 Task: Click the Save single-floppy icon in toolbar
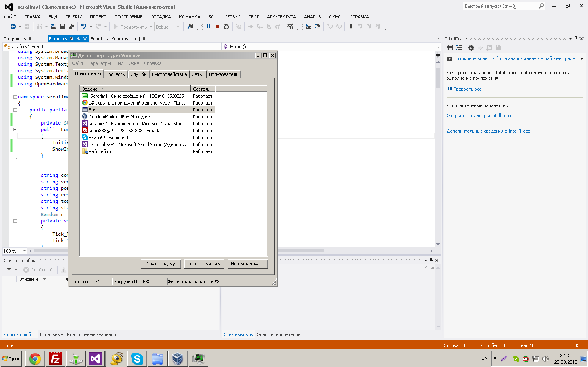(x=63, y=27)
